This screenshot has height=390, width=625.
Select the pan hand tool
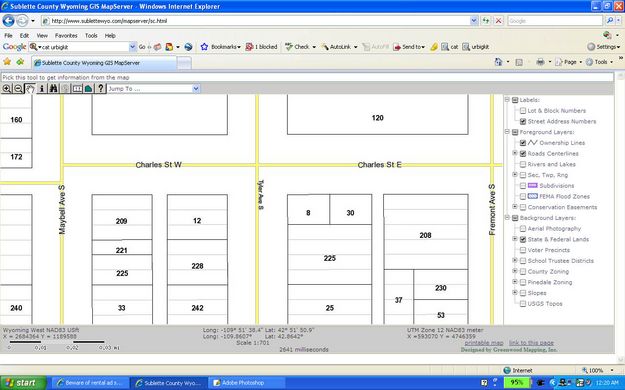tap(30, 89)
